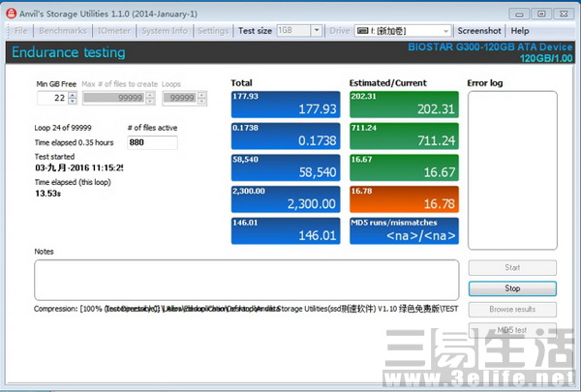
Task: Click the green 711.24 estimated tile
Action: tap(404, 136)
